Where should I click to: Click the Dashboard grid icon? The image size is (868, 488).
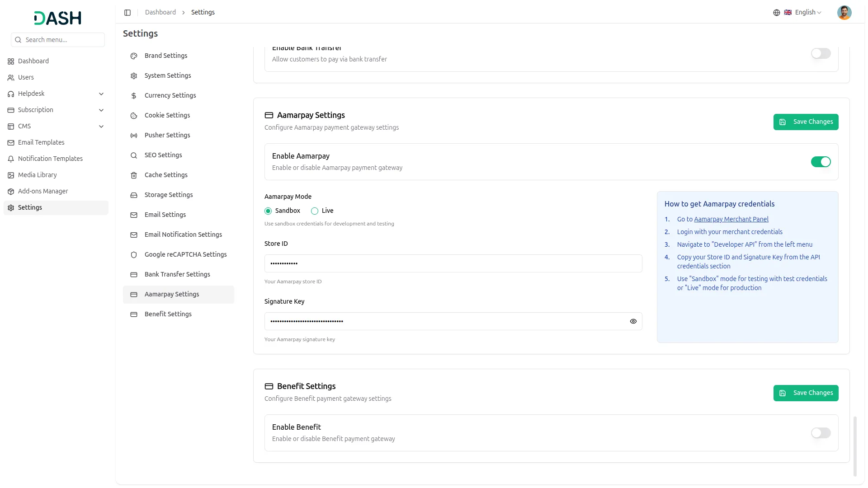click(x=11, y=61)
